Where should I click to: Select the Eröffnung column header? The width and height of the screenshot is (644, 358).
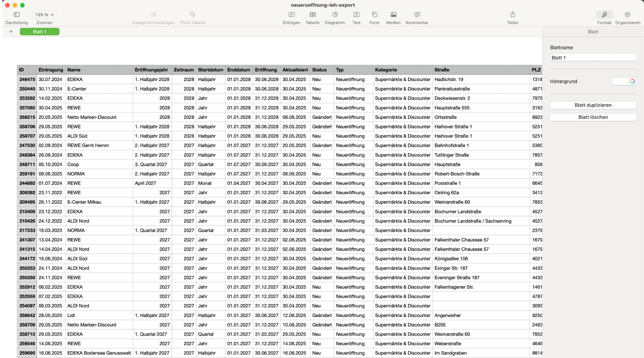point(267,70)
